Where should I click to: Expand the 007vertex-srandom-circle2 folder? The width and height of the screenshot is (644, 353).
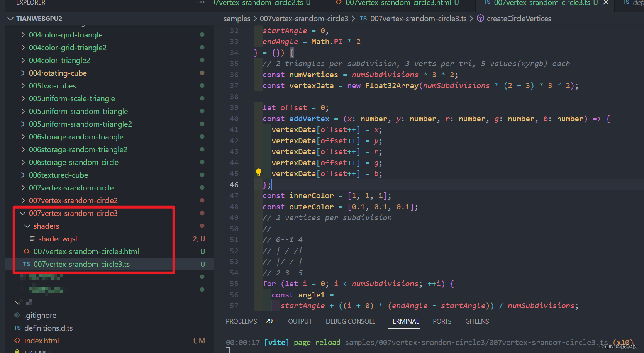(x=23, y=200)
